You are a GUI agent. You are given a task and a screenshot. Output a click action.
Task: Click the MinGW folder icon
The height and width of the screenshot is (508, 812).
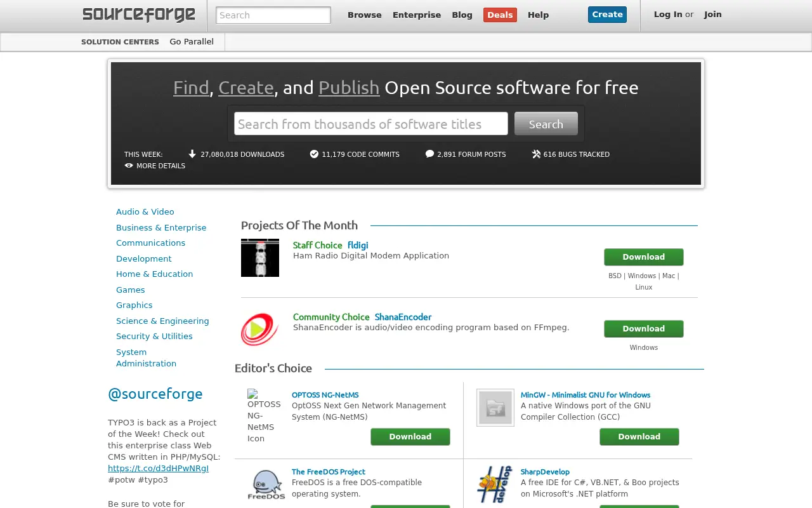tap(495, 408)
